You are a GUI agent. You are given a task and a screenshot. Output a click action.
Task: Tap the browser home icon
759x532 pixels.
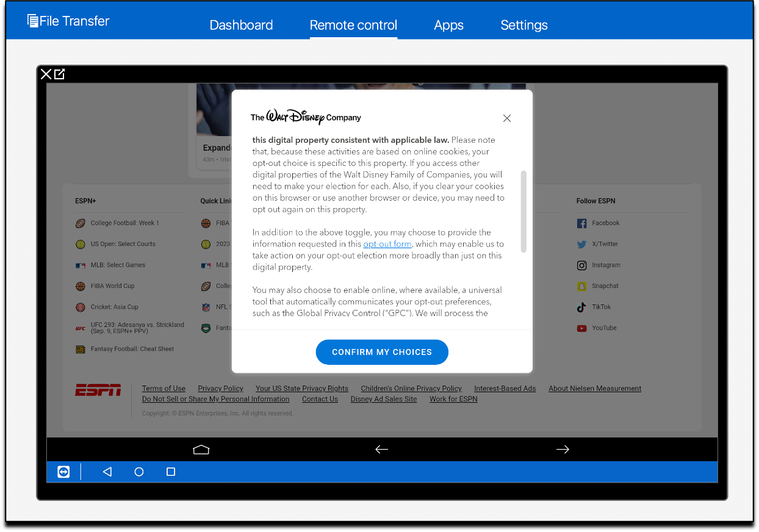coord(201,450)
